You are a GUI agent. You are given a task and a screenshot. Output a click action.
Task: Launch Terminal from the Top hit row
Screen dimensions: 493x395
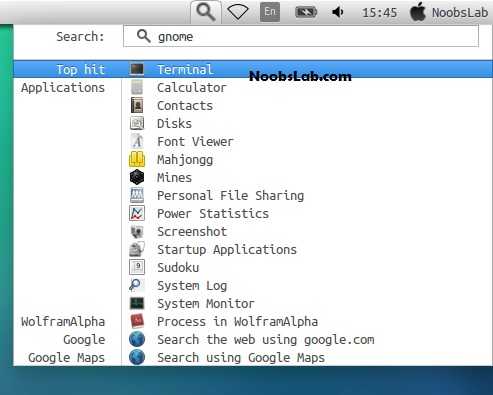tap(253, 69)
